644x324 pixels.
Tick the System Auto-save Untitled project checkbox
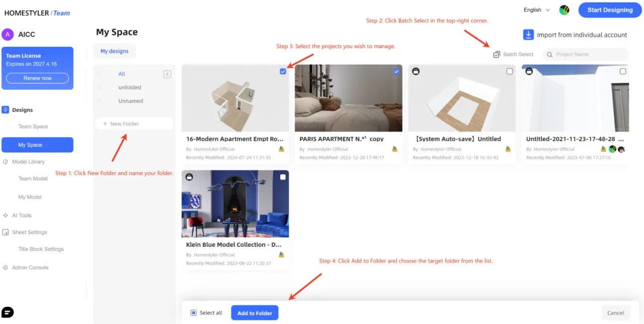[509, 72]
